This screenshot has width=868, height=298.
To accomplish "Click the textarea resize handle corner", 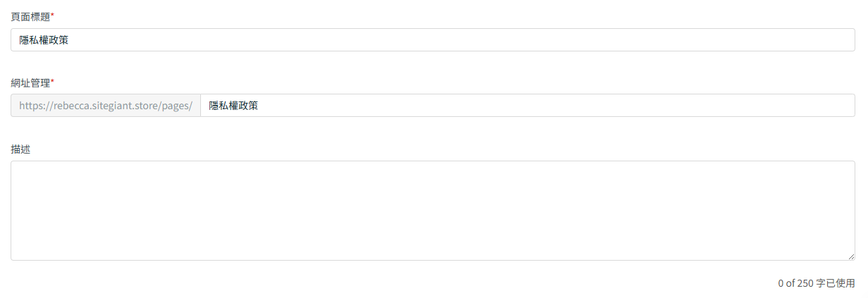I will 851,257.
